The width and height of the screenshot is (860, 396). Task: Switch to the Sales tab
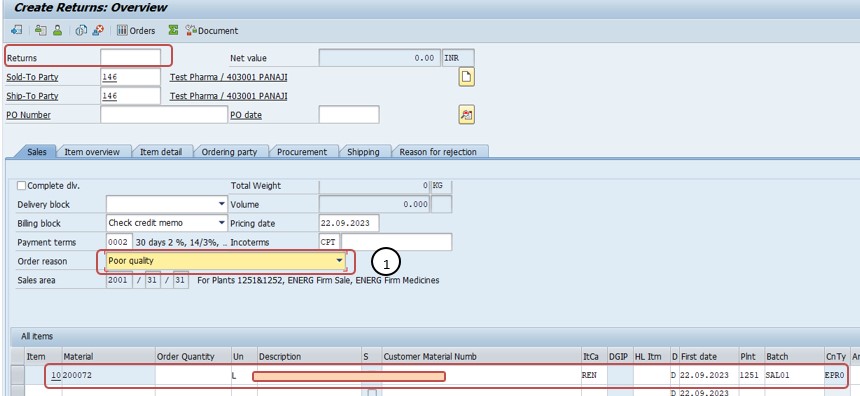pyautogui.click(x=37, y=152)
